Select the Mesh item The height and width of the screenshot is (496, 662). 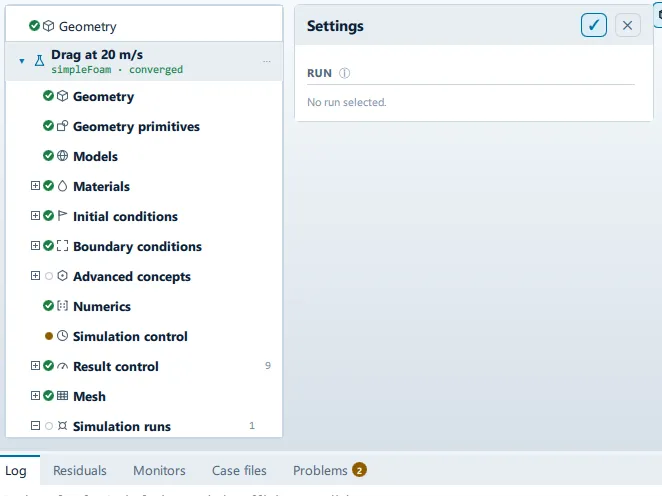[144, 396]
